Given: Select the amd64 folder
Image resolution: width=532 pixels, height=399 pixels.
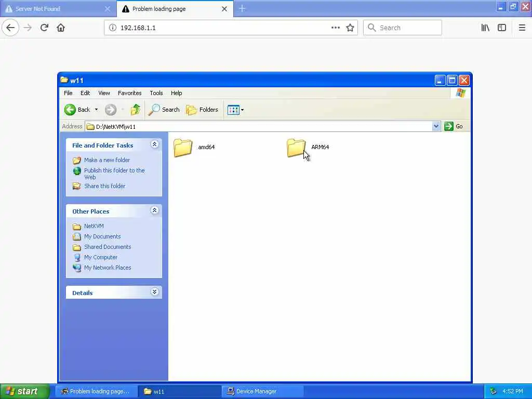Looking at the screenshot, I should point(194,147).
